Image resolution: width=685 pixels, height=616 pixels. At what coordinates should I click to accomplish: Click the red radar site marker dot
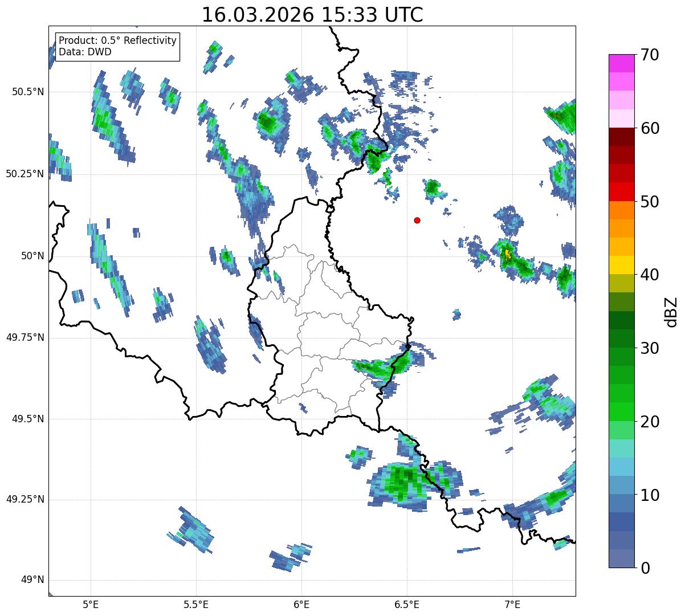[x=417, y=220]
